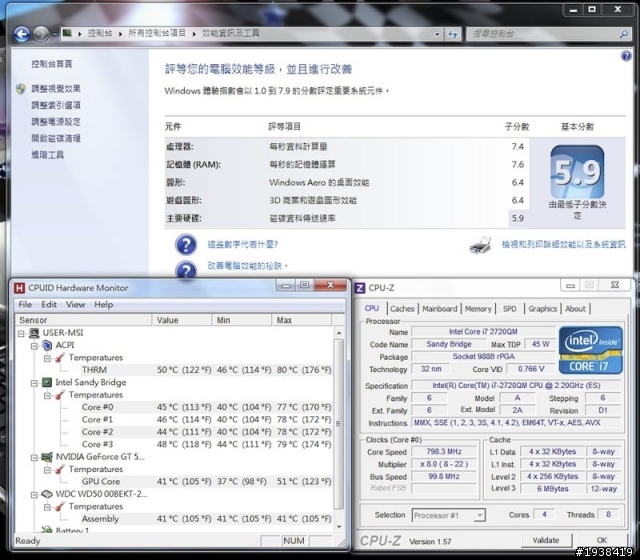The image size is (640, 560).
Task: Click the Hardware Monitor vertical scrollbar
Action: pos(339,424)
